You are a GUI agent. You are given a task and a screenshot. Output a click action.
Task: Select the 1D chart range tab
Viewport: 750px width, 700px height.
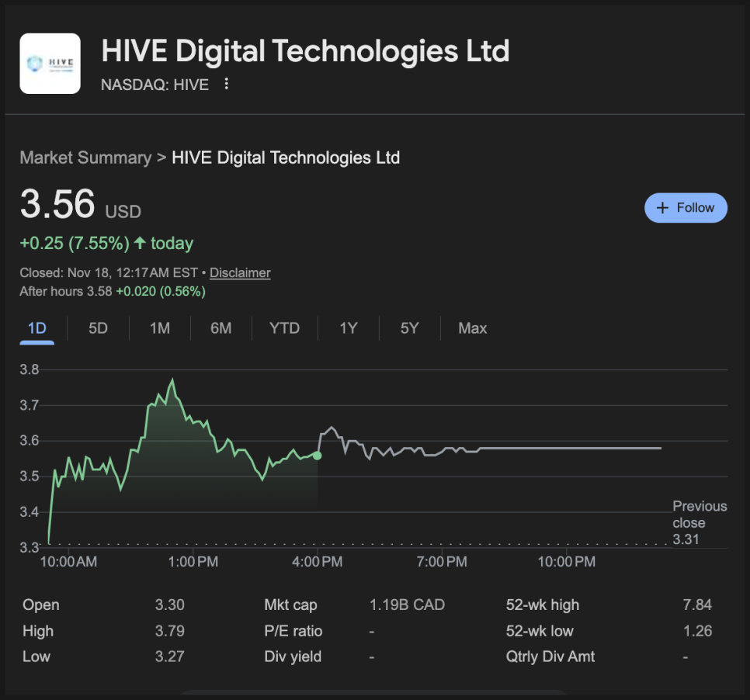click(36, 328)
